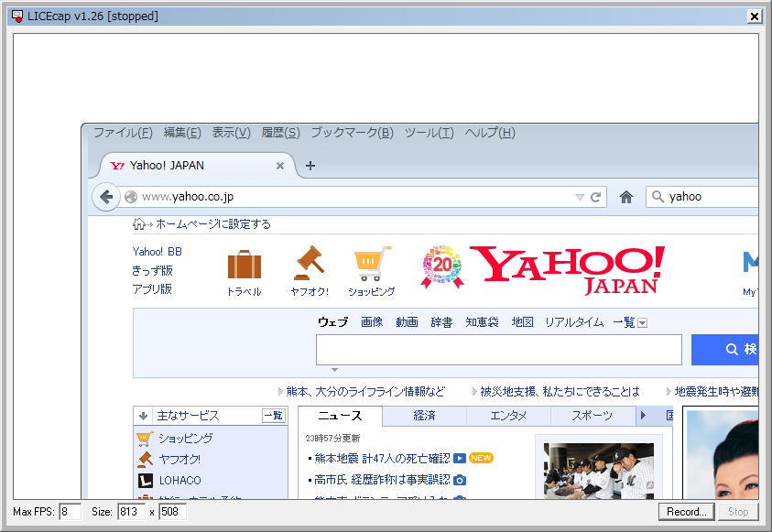This screenshot has height=532, width=772.
Task: Click the video icon beside 熊本地震 headline
Action: [460, 459]
